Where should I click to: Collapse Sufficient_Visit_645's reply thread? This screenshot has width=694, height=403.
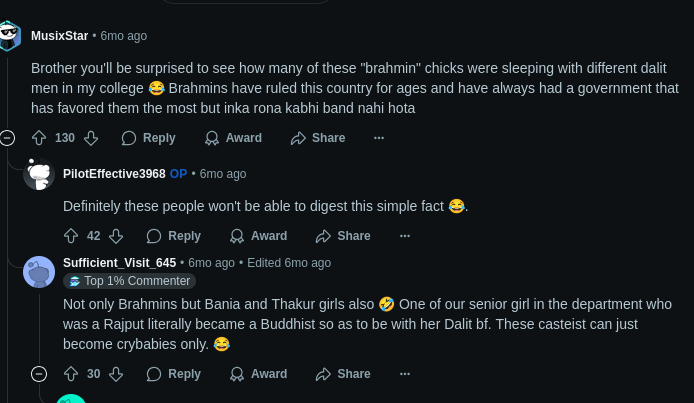tap(39, 374)
